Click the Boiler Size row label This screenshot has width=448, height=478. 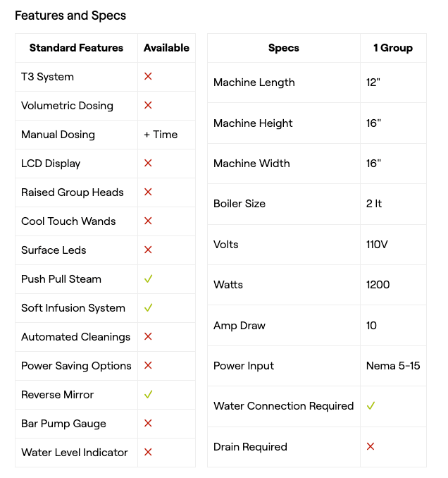click(x=239, y=204)
